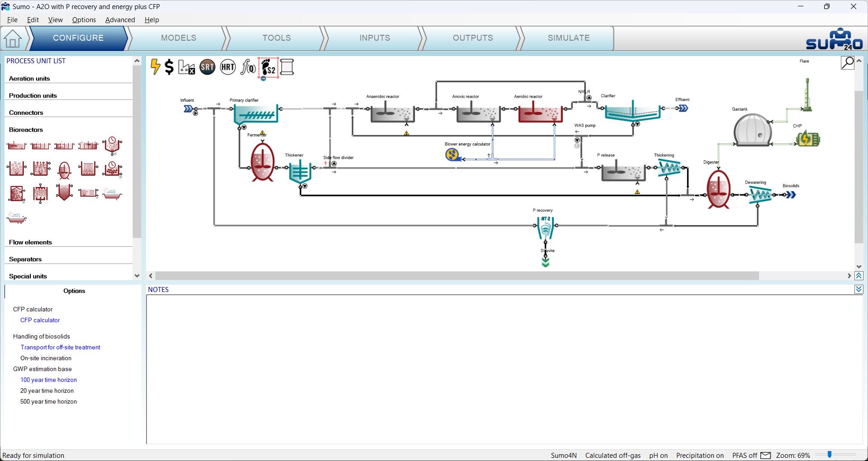Select the Effluent output arrow

pyautogui.click(x=683, y=108)
